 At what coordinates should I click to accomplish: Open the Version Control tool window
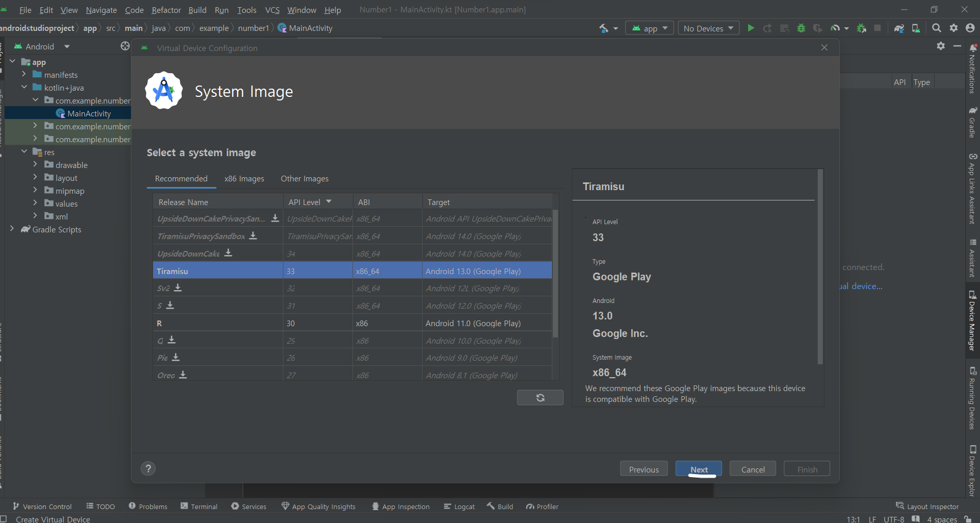click(42, 507)
